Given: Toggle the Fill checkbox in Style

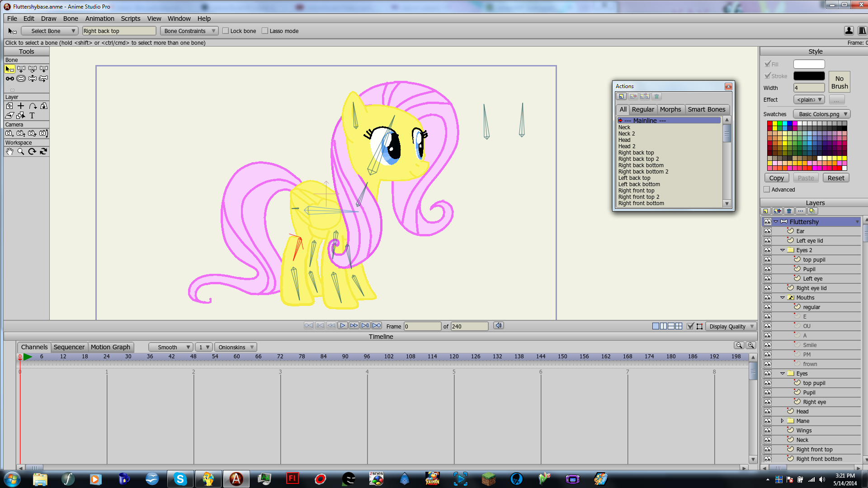Looking at the screenshot, I should click(x=767, y=64).
